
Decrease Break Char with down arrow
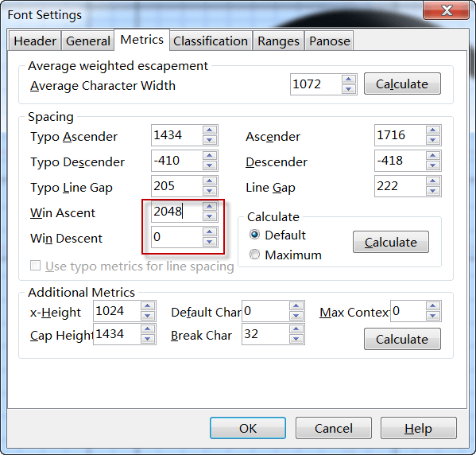point(296,339)
